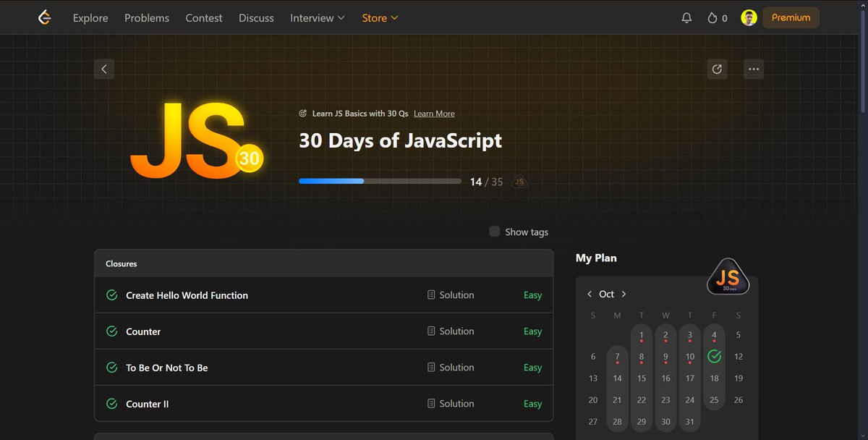868x440 pixels.
Task: Open the Contest nav item
Action: click(204, 18)
